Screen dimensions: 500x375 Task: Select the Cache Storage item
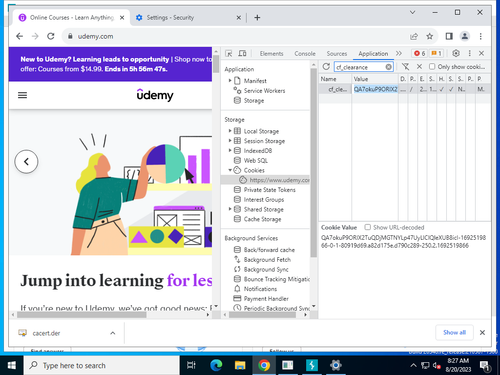pyautogui.click(x=262, y=219)
